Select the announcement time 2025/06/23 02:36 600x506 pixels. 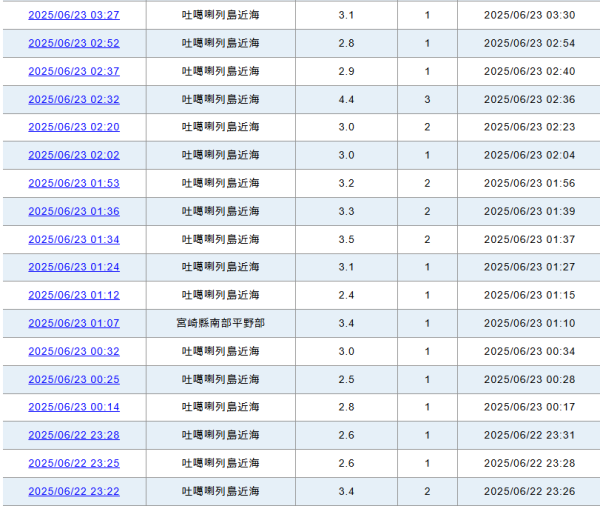[x=529, y=100]
